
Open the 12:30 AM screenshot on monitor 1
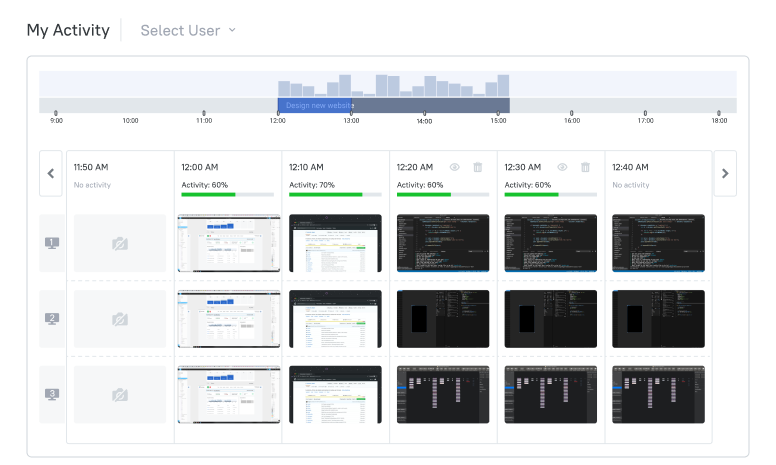point(551,243)
